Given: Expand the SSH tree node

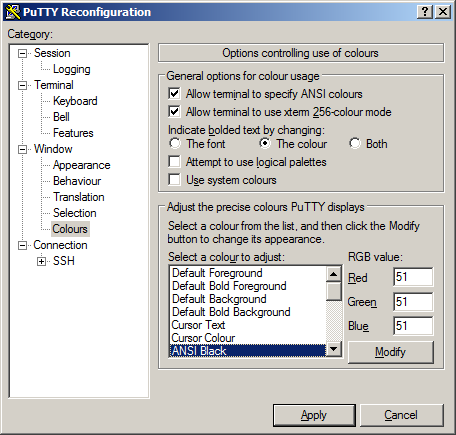Looking at the screenshot, I should (41, 261).
